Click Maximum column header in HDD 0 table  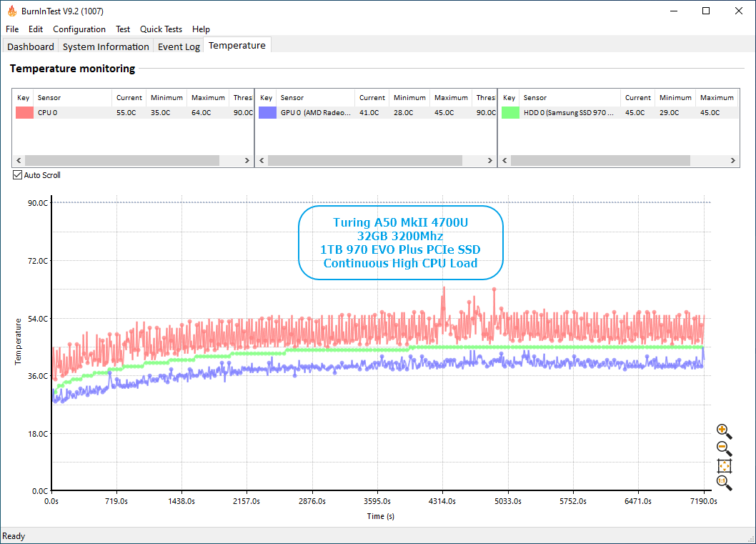717,97
